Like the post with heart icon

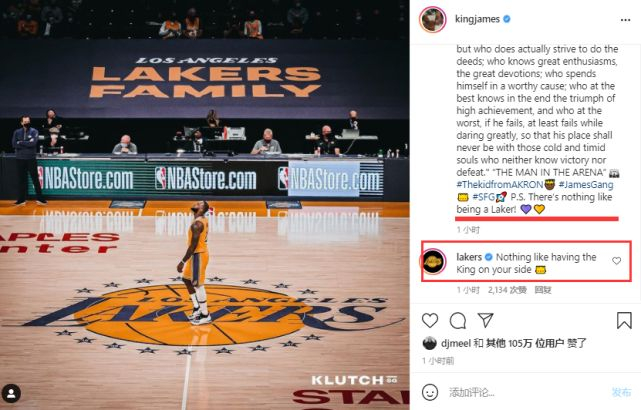coord(430,320)
